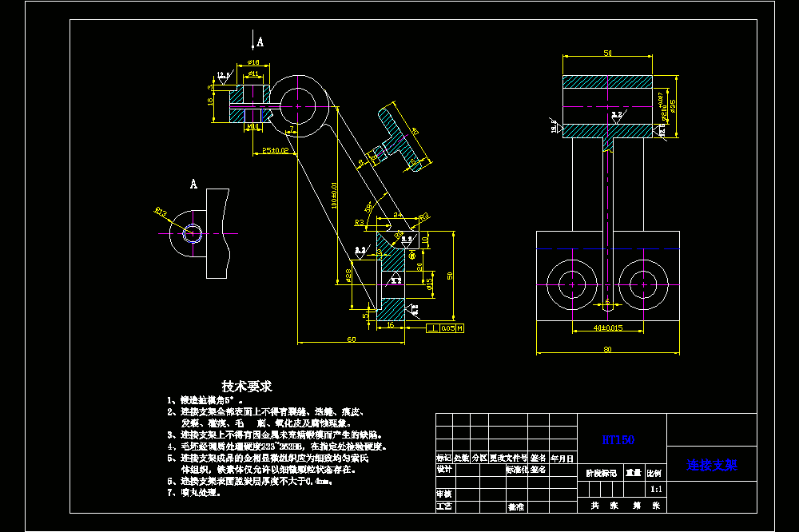This screenshot has height=532, width=799.
Task: Click requirement line 7 喷丸处理
Action: point(194,493)
